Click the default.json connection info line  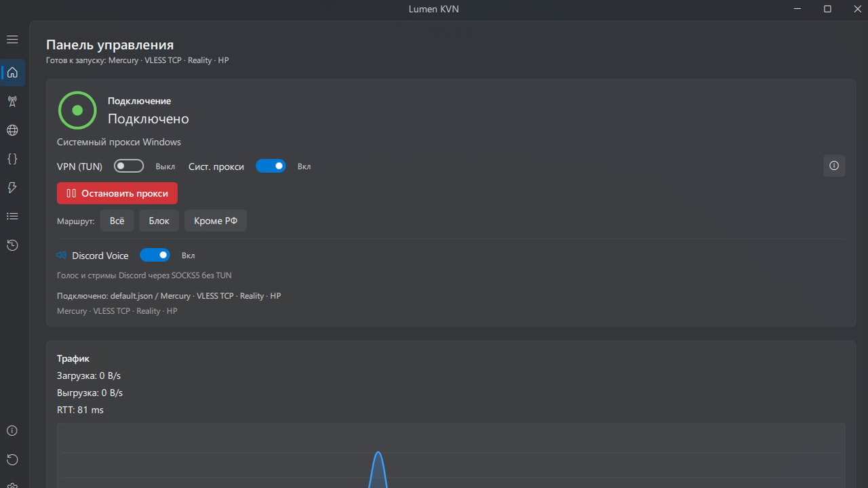click(x=169, y=296)
